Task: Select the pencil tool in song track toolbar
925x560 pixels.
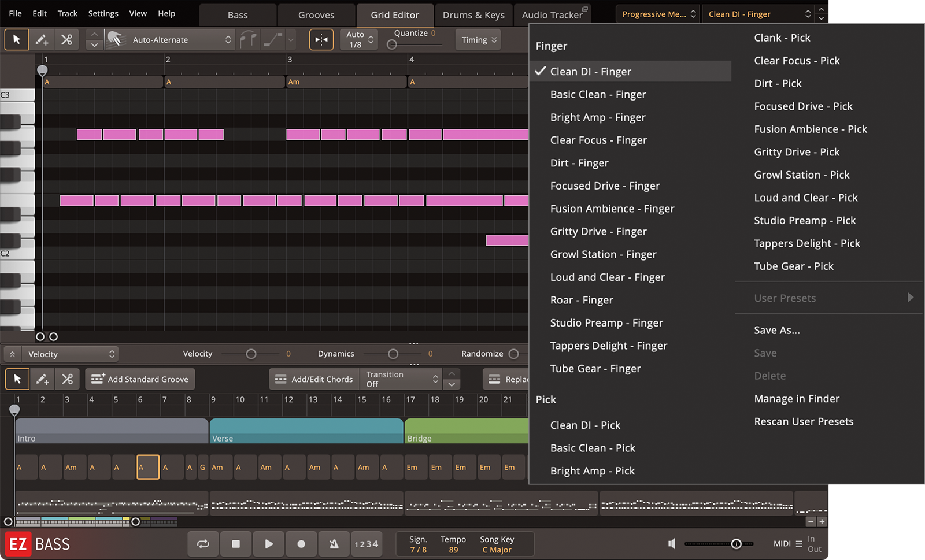Action: pos(42,379)
